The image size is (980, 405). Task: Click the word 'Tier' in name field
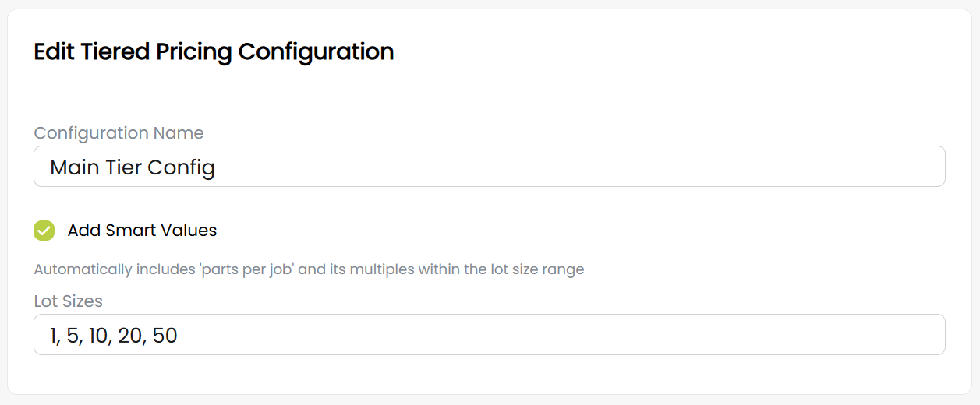pyautogui.click(x=125, y=167)
